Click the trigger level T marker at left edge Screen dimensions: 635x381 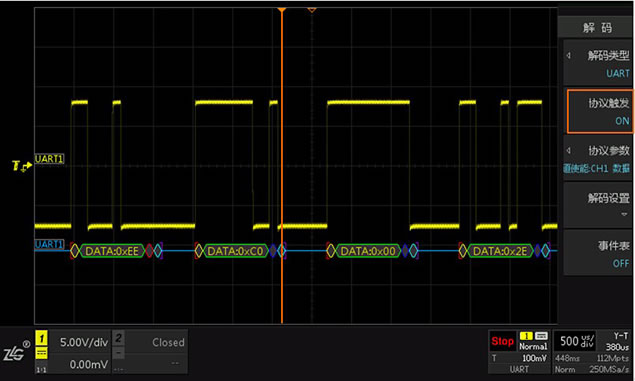(22, 166)
